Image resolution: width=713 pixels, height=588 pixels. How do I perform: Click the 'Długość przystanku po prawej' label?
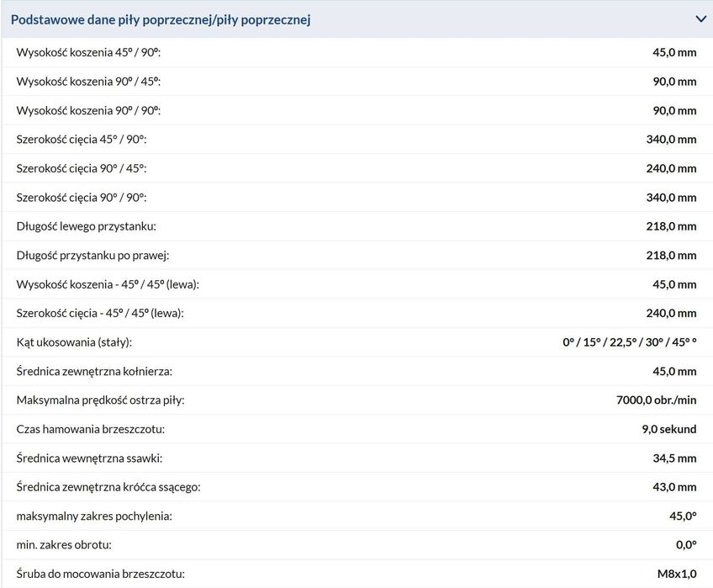click(92, 255)
